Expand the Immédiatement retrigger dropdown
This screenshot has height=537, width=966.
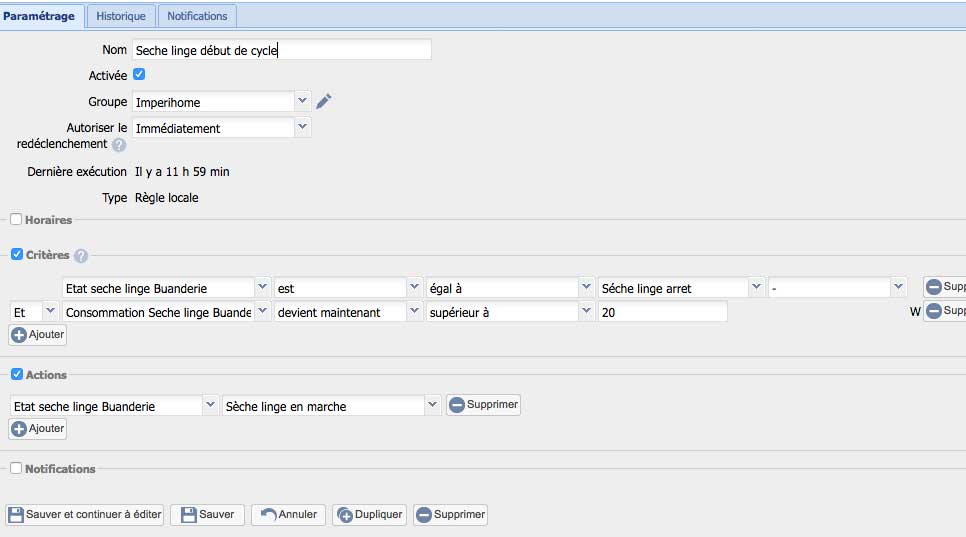[x=303, y=127]
